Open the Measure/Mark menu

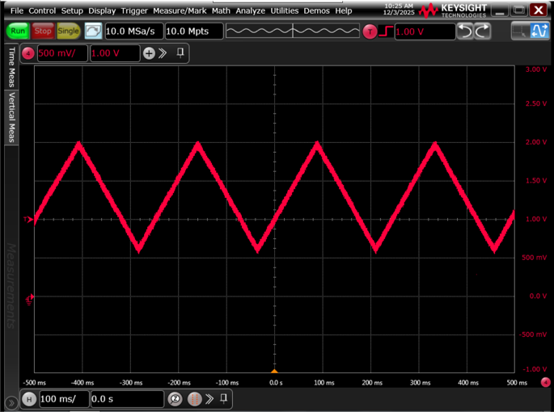pos(179,11)
